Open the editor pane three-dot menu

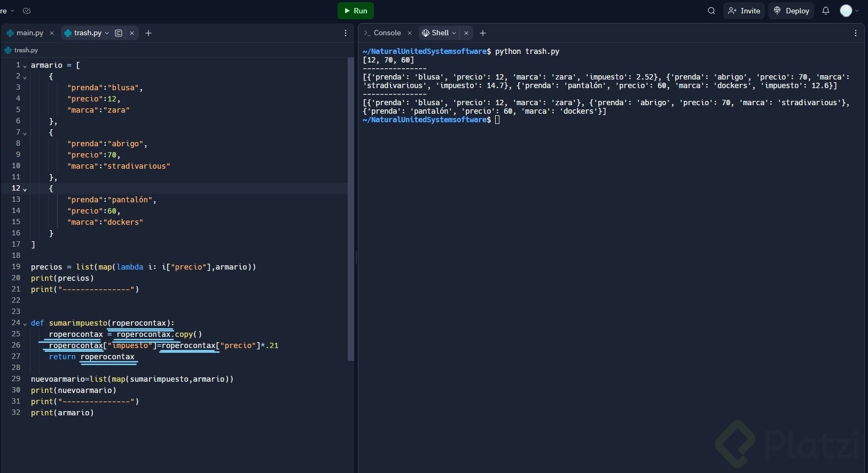point(346,33)
